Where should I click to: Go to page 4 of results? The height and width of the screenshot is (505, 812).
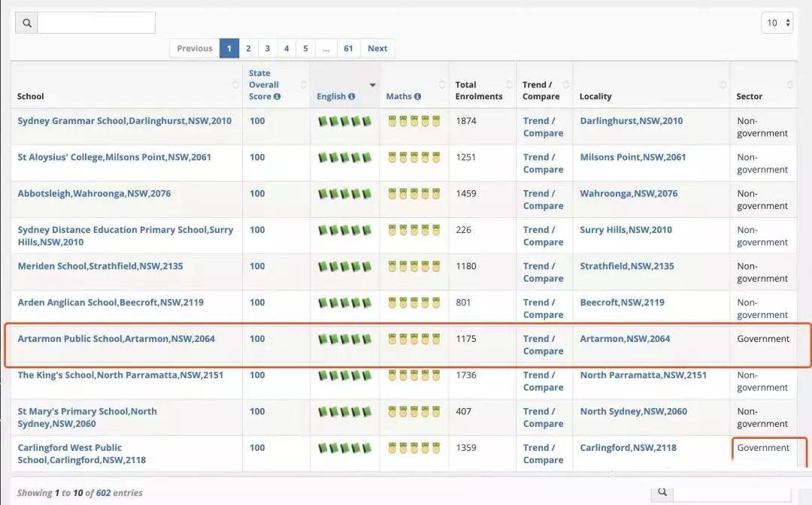coord(286,48)
